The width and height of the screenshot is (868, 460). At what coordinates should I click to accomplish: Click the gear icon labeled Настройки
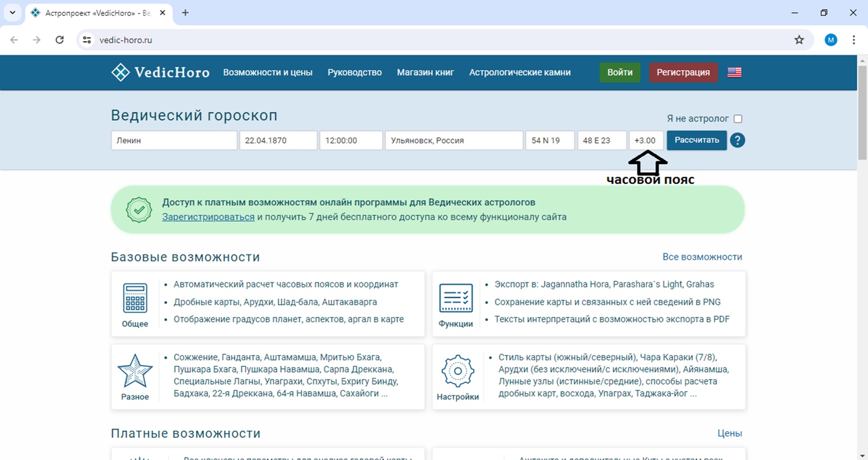click(x=457, y=371)
